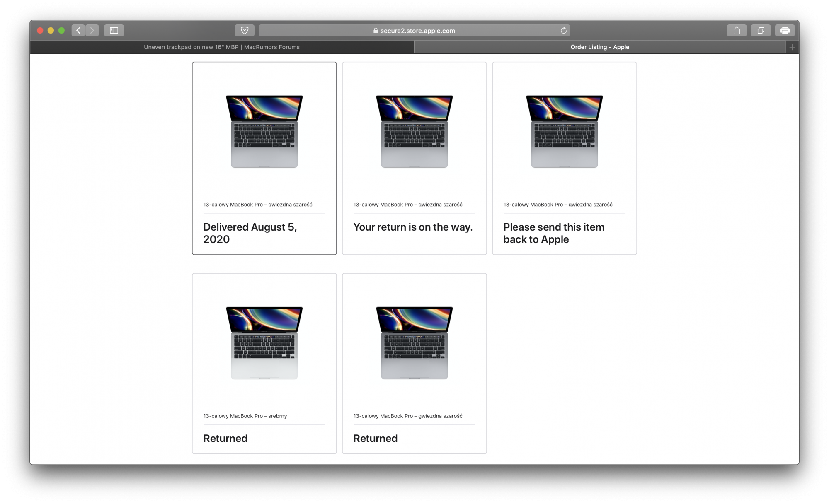The height and width of the screenshot is (504, 829).
Task: Enter full screen with green button
Action: point(61,30)
